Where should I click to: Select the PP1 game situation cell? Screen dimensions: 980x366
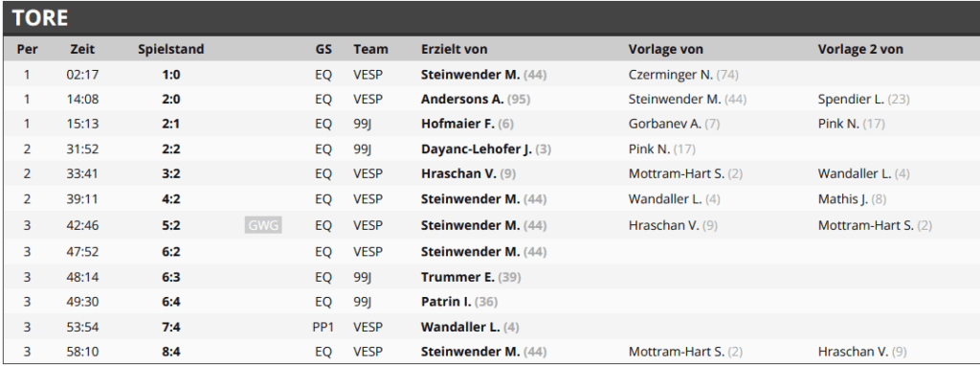pyautogui.click(x=323, y=327)
